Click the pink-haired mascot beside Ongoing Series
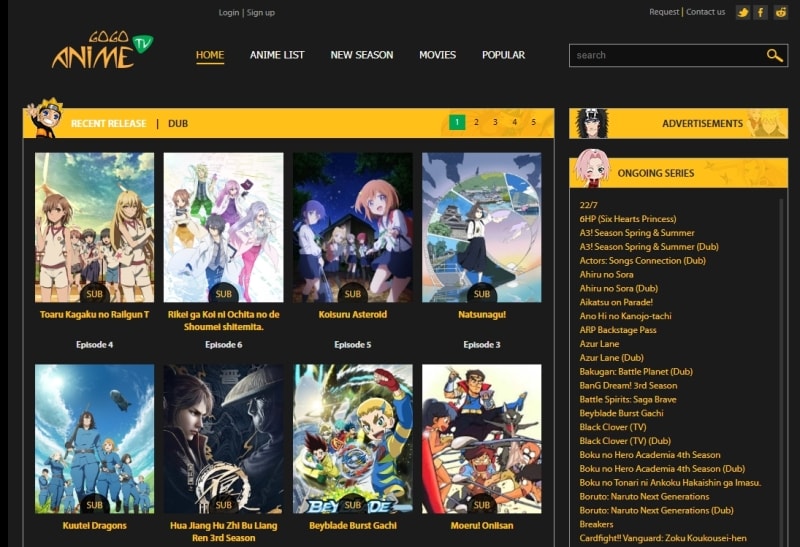 click(x=591, y=169)
